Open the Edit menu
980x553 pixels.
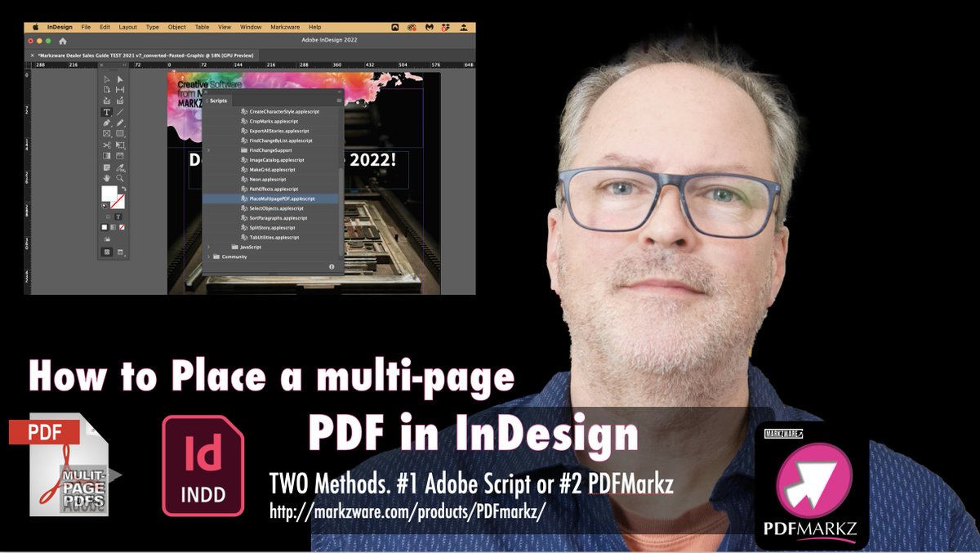coord(105,27)
